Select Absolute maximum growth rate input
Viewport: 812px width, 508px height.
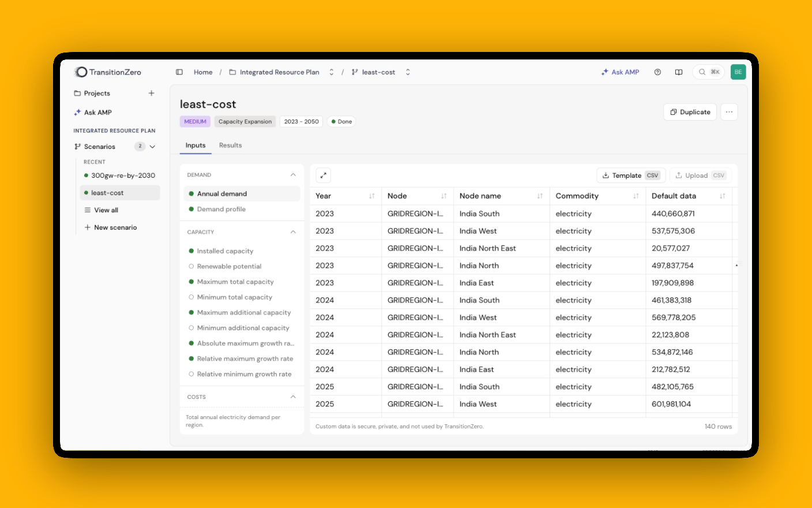coord(242,343)
